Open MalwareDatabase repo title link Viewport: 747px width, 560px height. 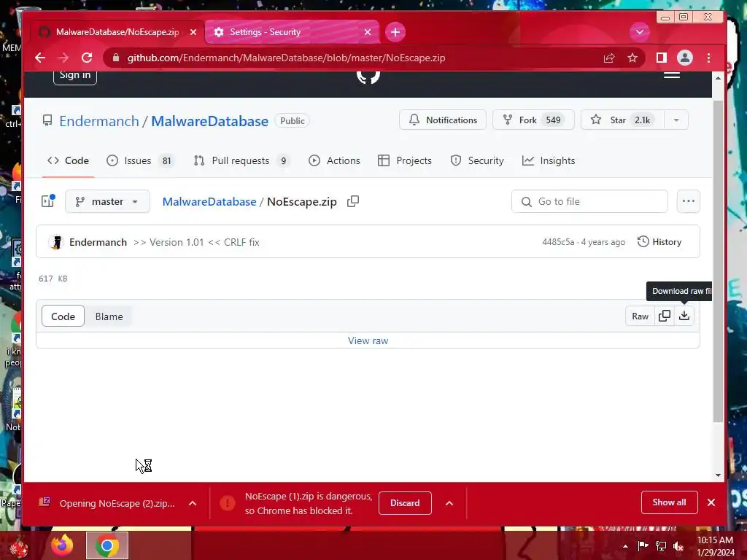pyautogui.click(x=209, y=121)
